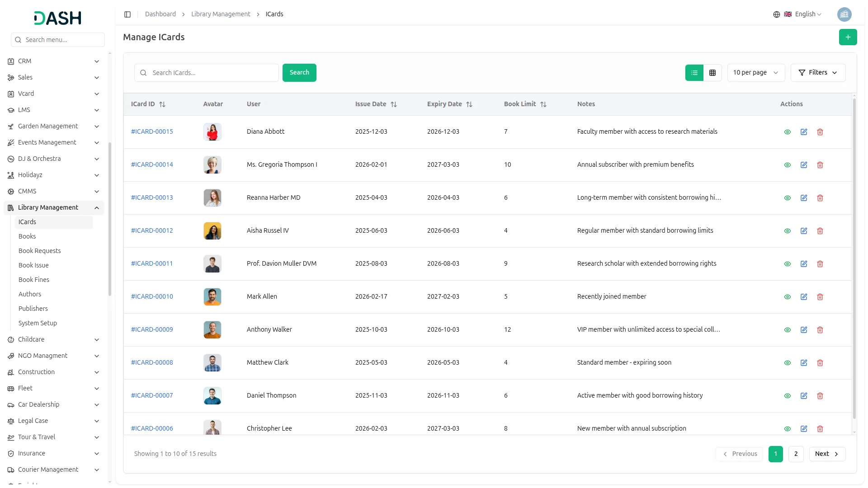
Task: Show details for Daniel Thompson's ICard
Action: (x=788, y=396)
